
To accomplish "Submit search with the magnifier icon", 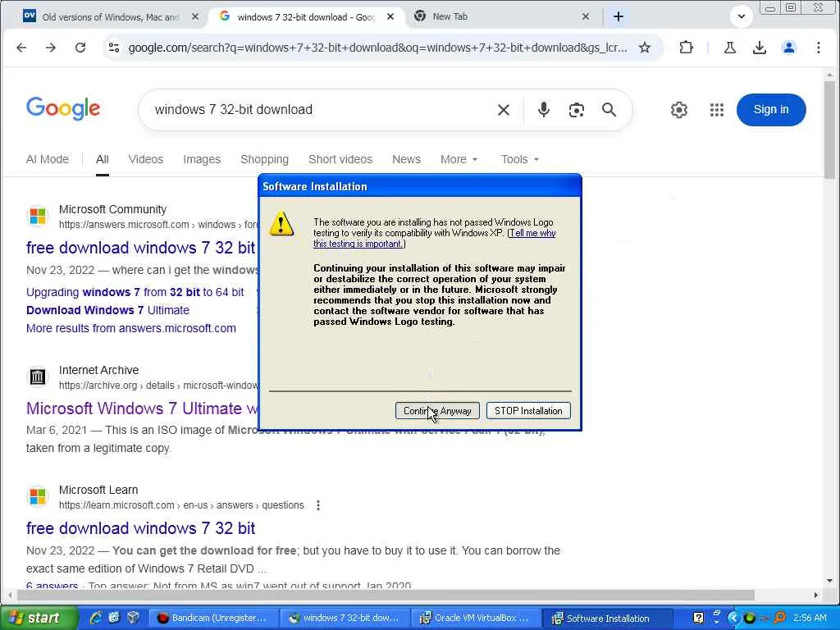I will [609, 110].
